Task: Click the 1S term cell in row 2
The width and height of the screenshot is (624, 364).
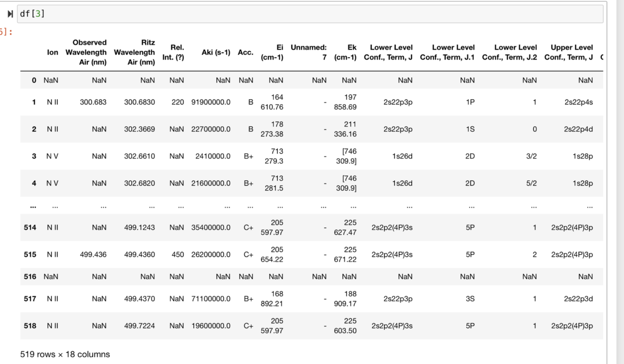Action: (470, 129)
